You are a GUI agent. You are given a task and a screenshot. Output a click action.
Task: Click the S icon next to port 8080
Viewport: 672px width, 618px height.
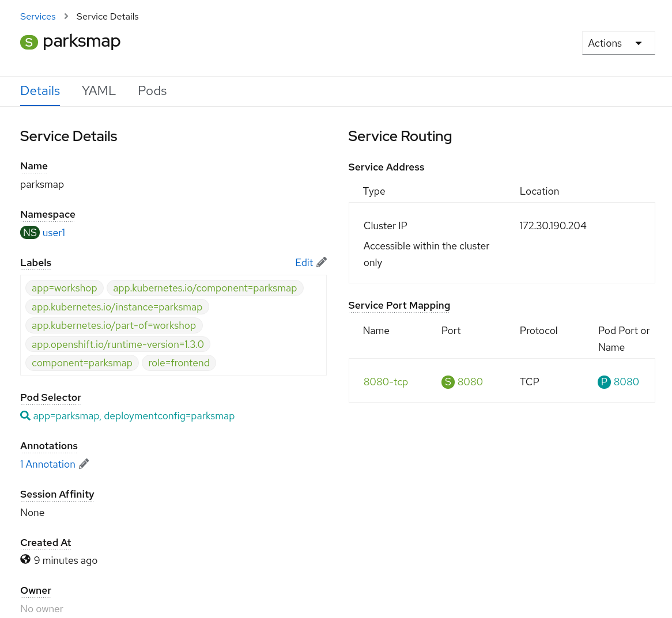coord(448,382)
